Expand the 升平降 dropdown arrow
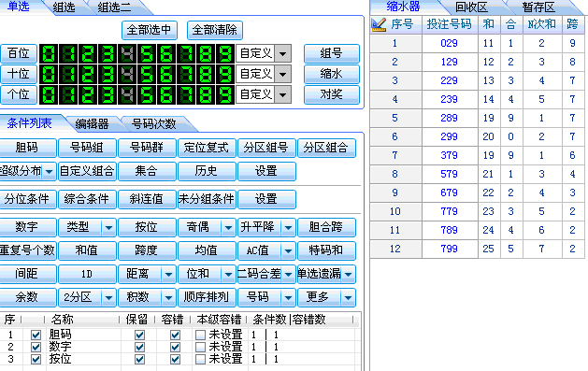The width and height of the screenshot is (588, 371). click(288, 227)
